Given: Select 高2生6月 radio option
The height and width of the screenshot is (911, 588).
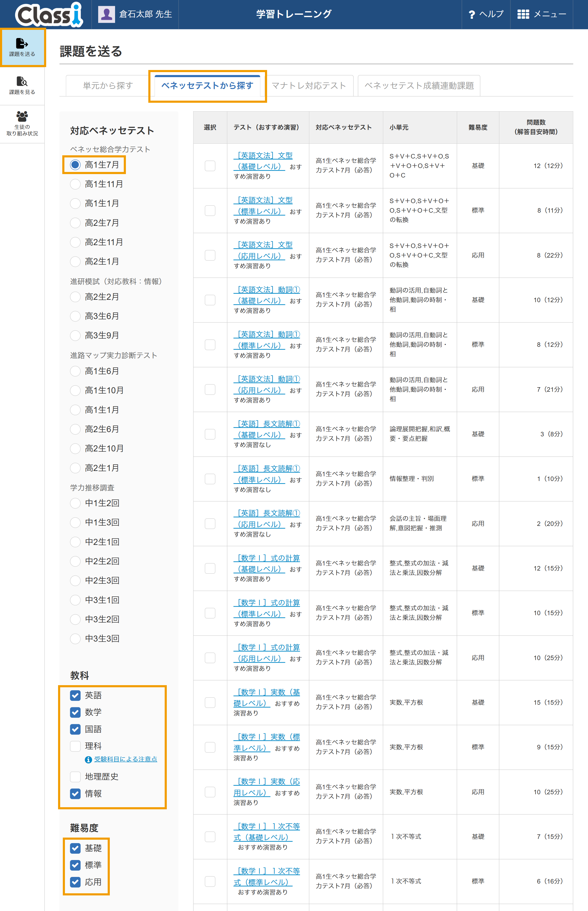Looking at the screenshot, I should point(75,429).
